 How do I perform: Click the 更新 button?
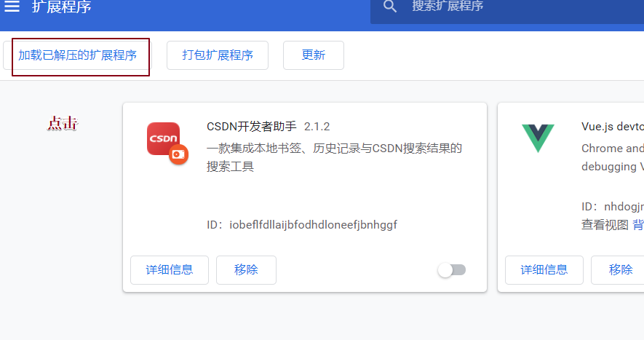(314, 55)
